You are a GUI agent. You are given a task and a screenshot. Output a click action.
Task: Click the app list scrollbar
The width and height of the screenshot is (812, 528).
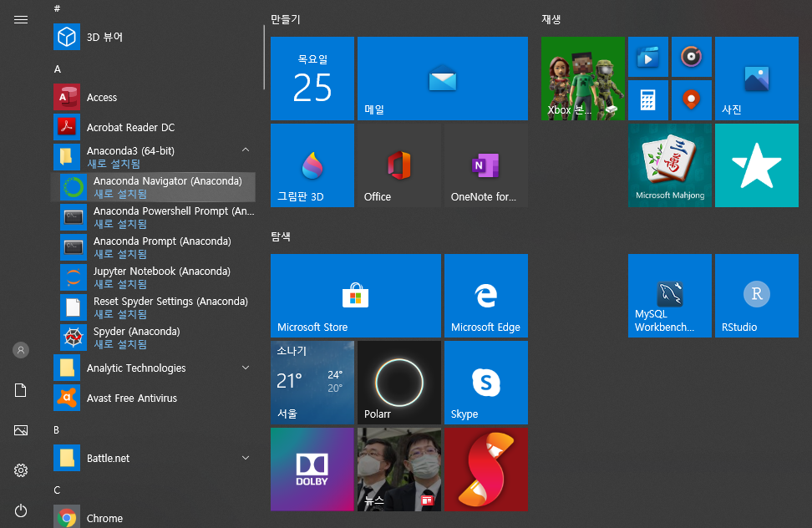pyautogui.click(x=264, y=58)
